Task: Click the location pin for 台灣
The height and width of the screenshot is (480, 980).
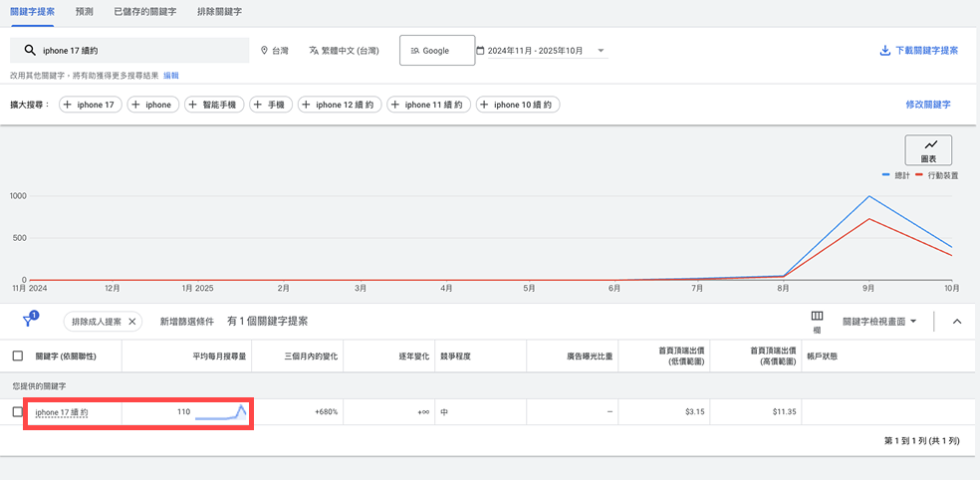Action: pyautogui.click(x=264, y=51)
